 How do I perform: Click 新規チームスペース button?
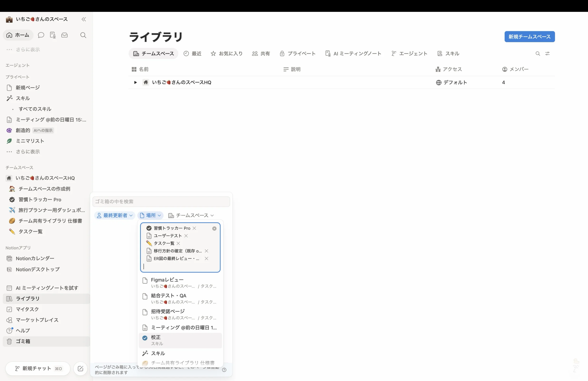click(x=529, y=37)
